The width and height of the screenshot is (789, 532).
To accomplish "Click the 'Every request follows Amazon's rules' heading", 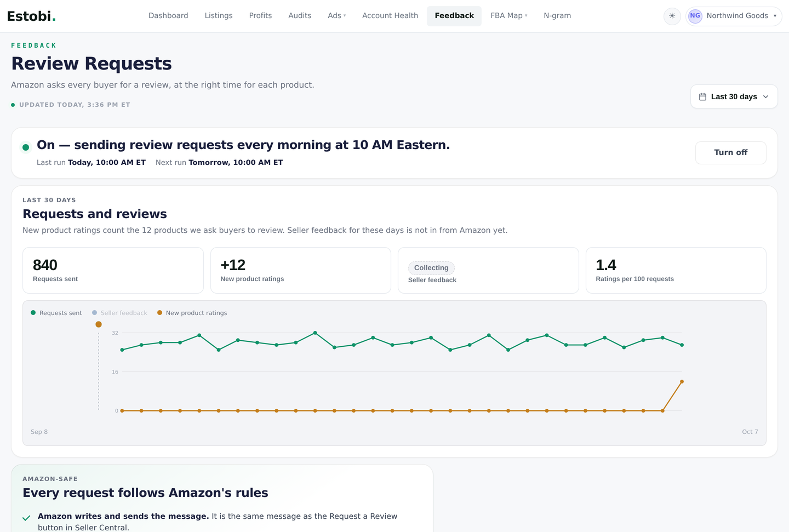I will (x=145, y=493).
